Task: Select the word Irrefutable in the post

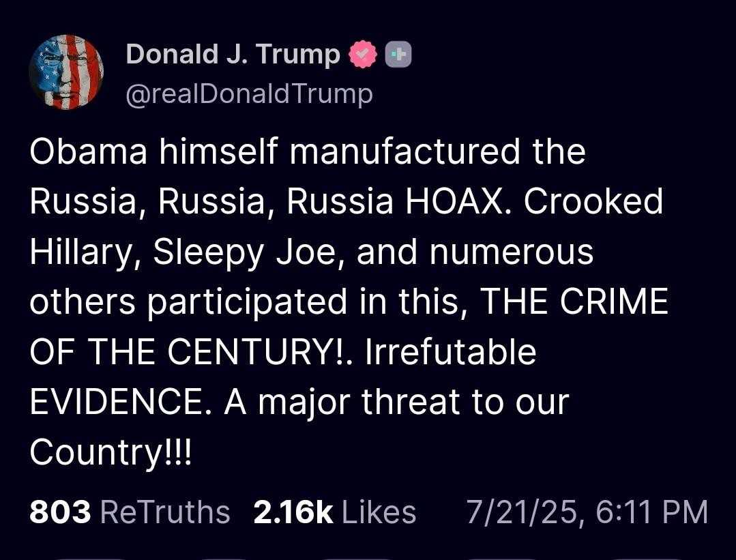Action: coord(451,352)
